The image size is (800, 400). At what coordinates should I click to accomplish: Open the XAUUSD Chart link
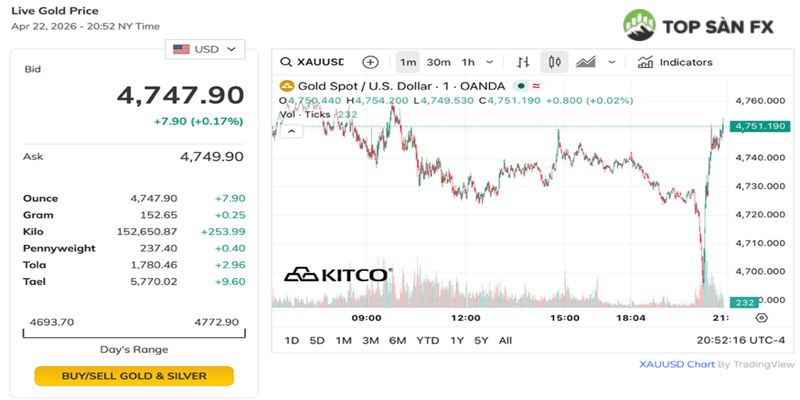click(677, 365)
